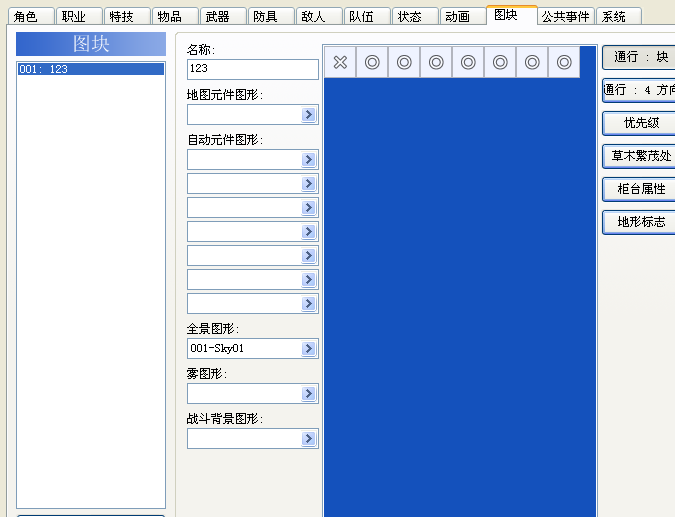The width and height of the screenshot is (675, 517).
Task: Choose the 优先级 button
Action: [x=639, y=123]
